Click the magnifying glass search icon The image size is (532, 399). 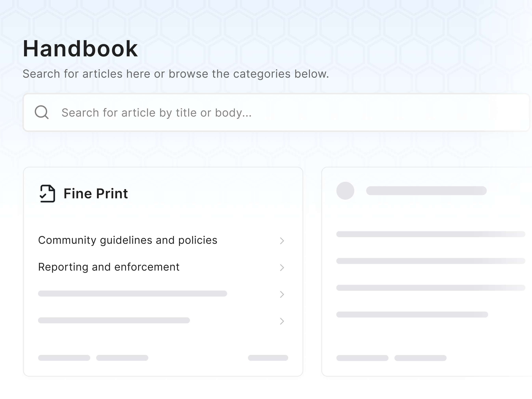point(42,112)
